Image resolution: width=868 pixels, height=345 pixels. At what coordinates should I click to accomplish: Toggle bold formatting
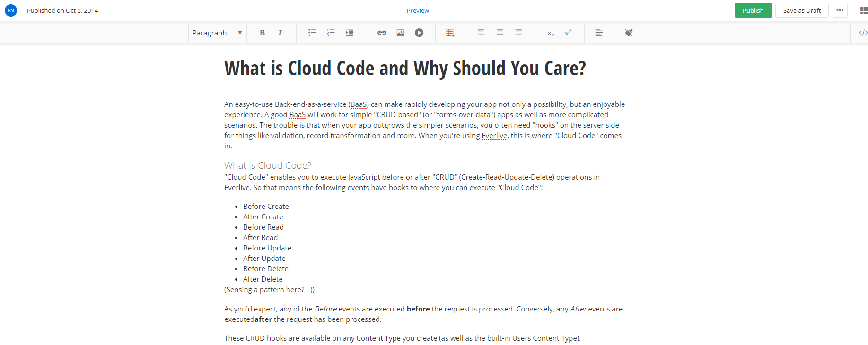262,33
